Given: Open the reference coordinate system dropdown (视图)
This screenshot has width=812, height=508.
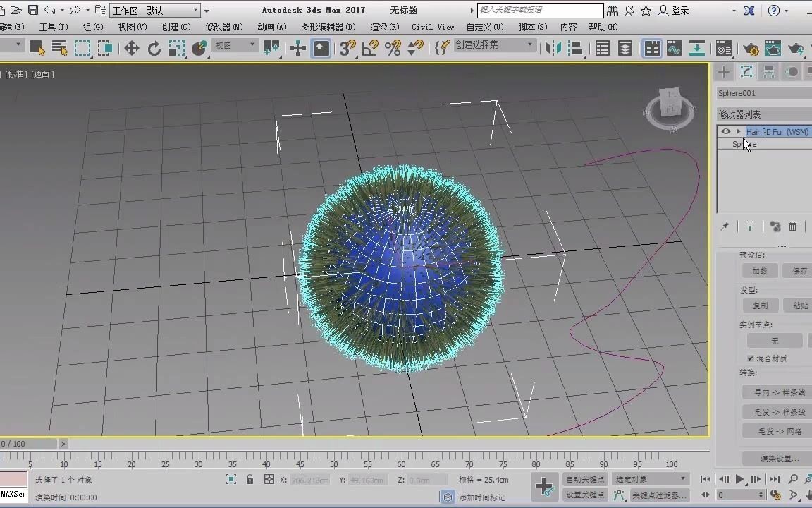Looking at the screenshot, I should pos(235,46).
